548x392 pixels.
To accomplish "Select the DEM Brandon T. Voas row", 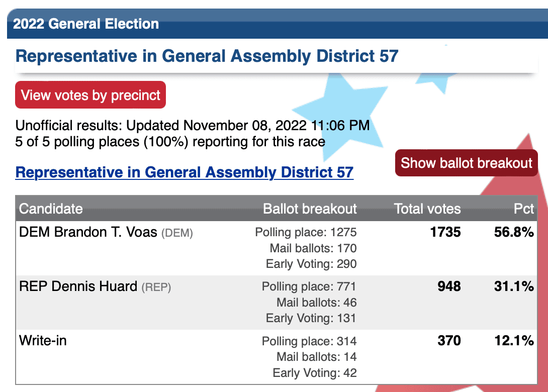I will click(x=276, y=248).
